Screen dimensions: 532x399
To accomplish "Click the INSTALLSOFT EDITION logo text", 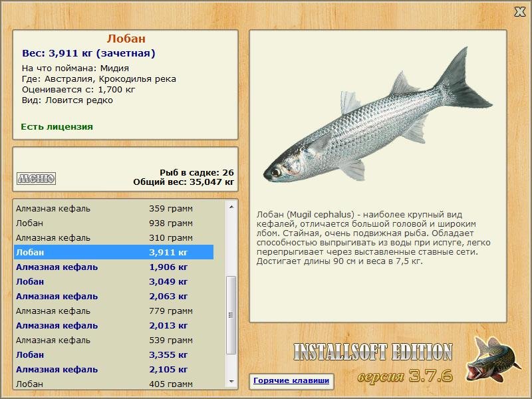I will tap(373, 352).
